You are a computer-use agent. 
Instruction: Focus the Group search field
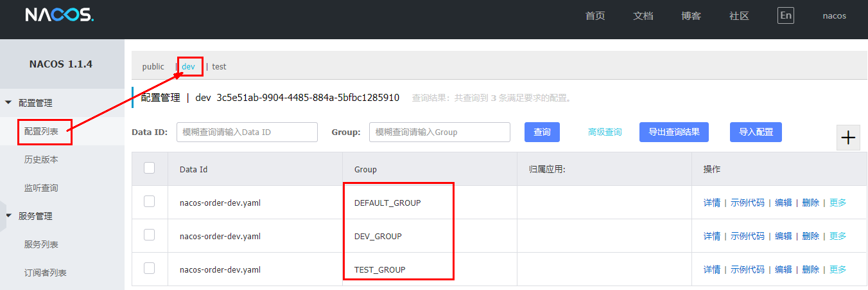click(440, 132)
